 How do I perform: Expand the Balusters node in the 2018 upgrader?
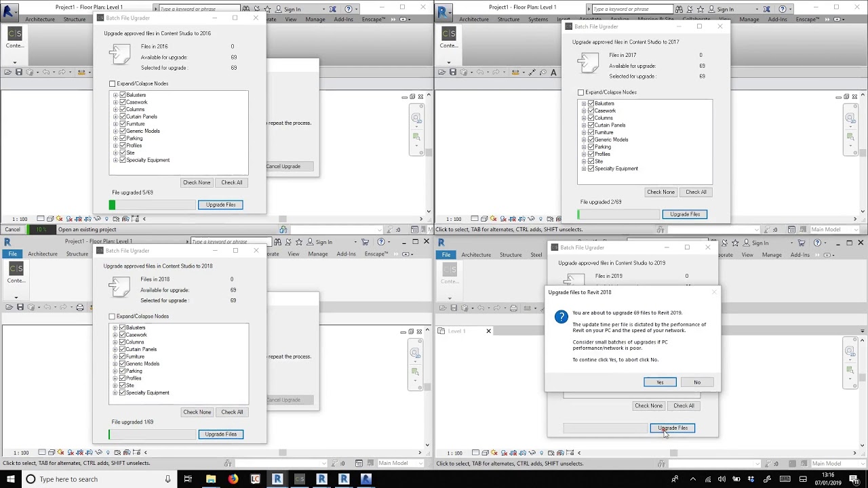115,328
